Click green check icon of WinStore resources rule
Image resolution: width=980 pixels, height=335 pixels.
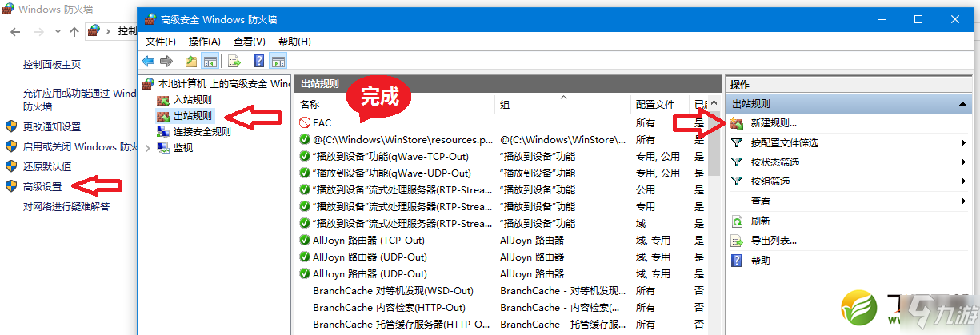305,139
